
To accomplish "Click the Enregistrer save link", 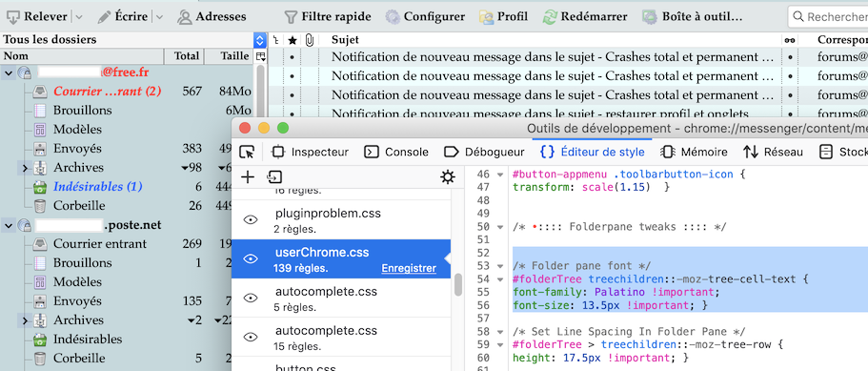I will 409,269.
